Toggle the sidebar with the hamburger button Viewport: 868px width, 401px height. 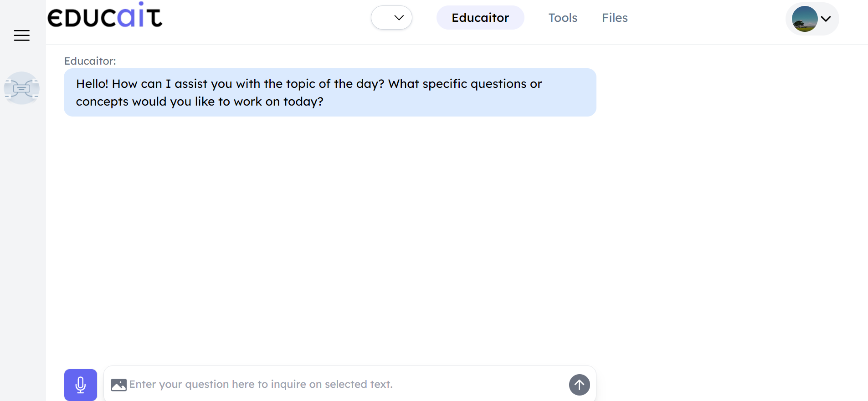[22, 35]
